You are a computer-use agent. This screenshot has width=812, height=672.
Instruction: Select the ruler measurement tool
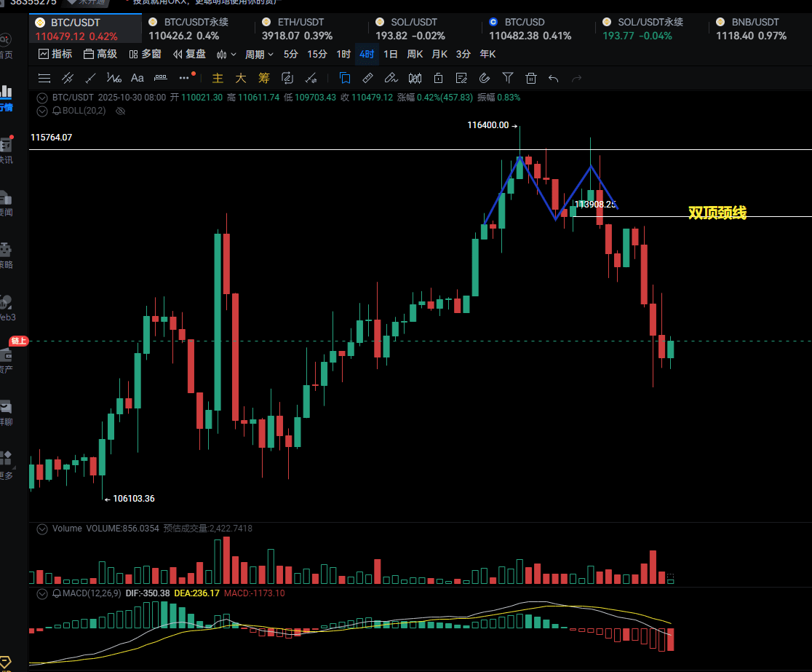tap(367, 78)
